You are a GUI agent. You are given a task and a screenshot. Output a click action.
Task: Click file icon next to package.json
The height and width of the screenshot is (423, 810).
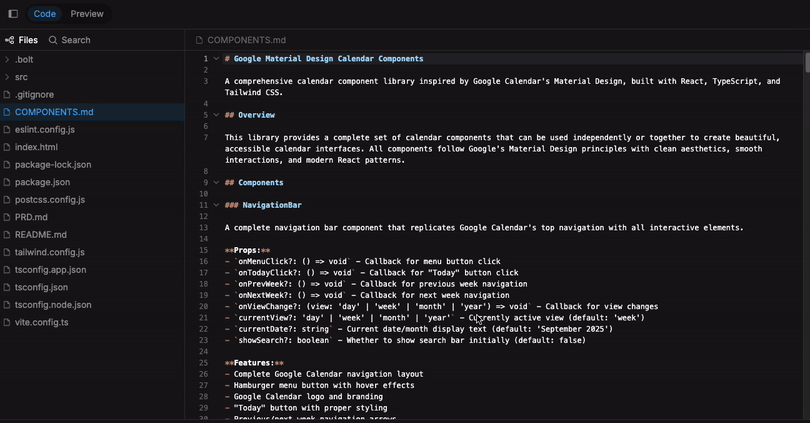[7, 182]
